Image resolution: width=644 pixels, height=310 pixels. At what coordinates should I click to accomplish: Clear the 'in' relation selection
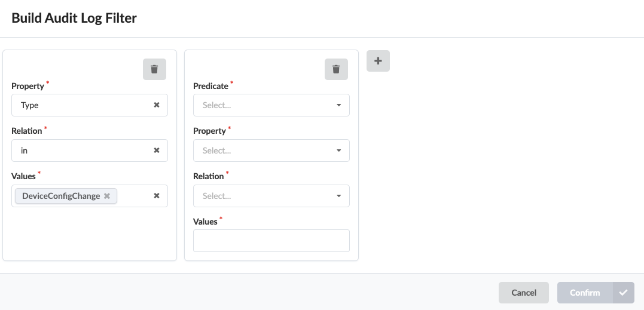coord(157,151)
